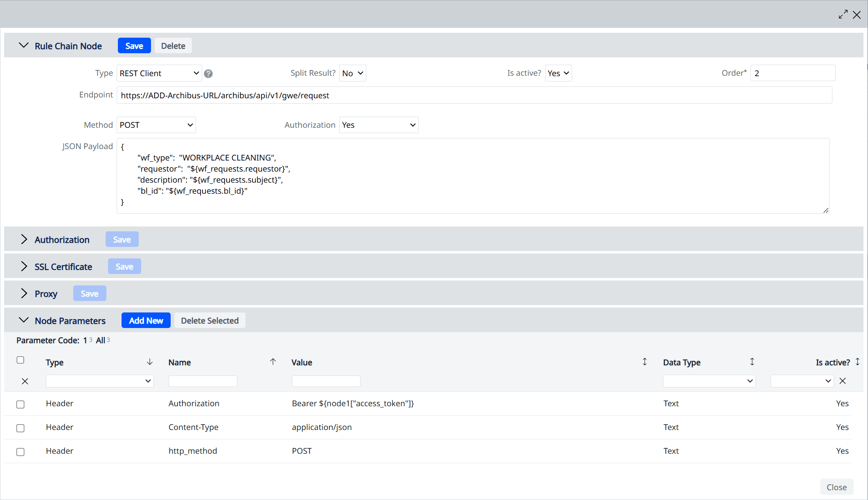Image resolution: width=868 pixels, height=500 pixels.
Task: Click the POST value cell
Action: pyautogui.click(x=302, y=451)
